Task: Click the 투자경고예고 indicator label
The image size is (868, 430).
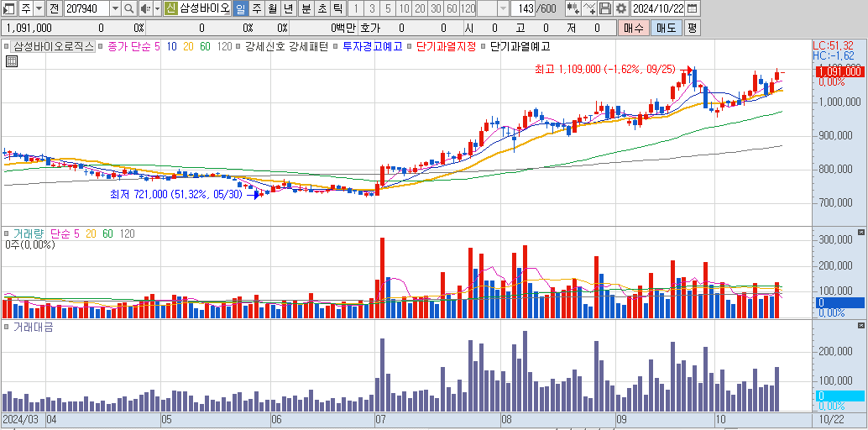Action: point(372,47)
